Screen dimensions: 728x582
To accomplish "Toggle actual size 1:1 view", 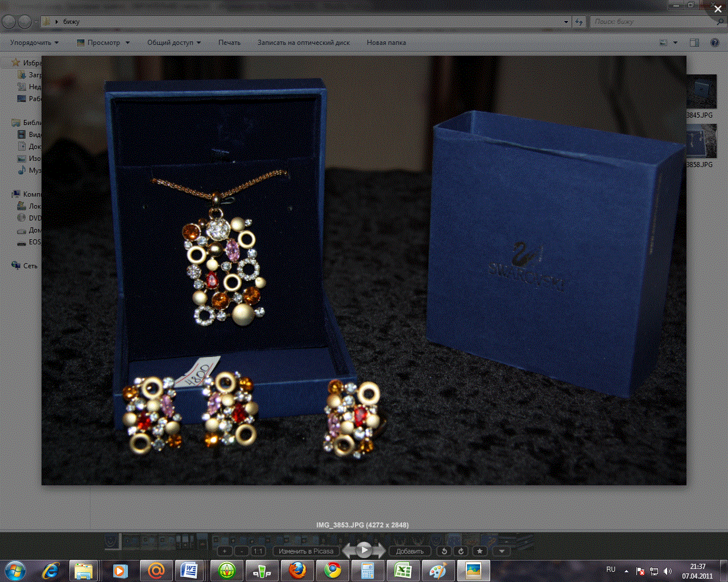I will [x=258, y=551].
